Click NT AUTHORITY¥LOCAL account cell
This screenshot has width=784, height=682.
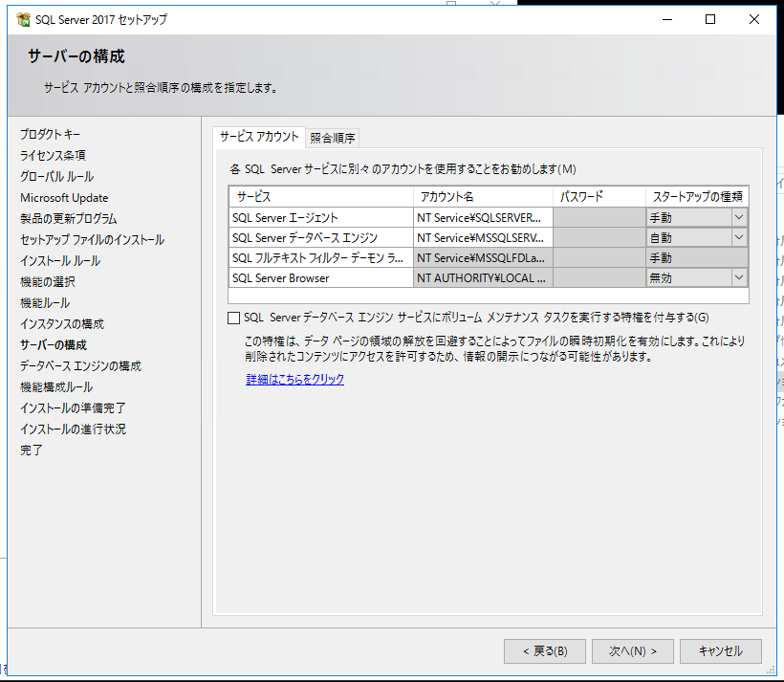483,277
